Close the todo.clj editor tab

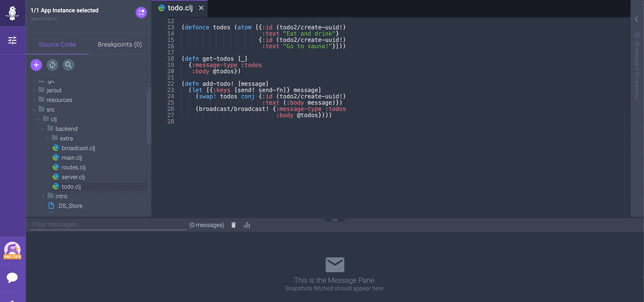tap(201, 8)
